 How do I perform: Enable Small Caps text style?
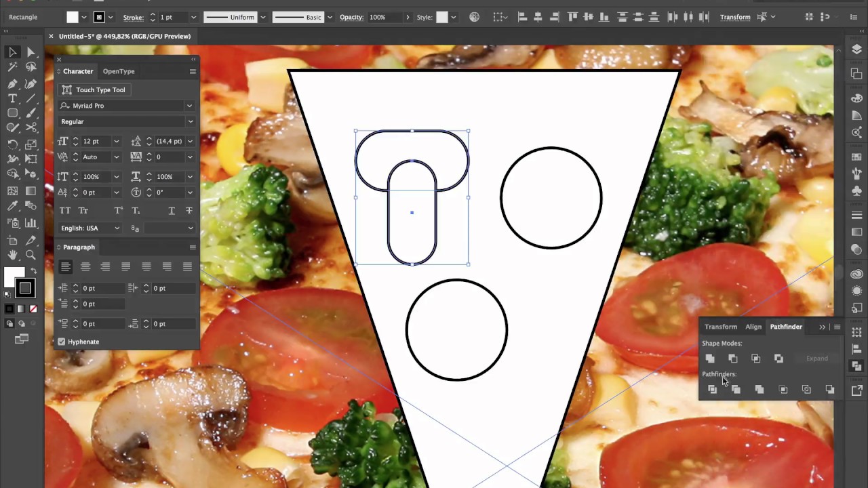coord(83,211)
